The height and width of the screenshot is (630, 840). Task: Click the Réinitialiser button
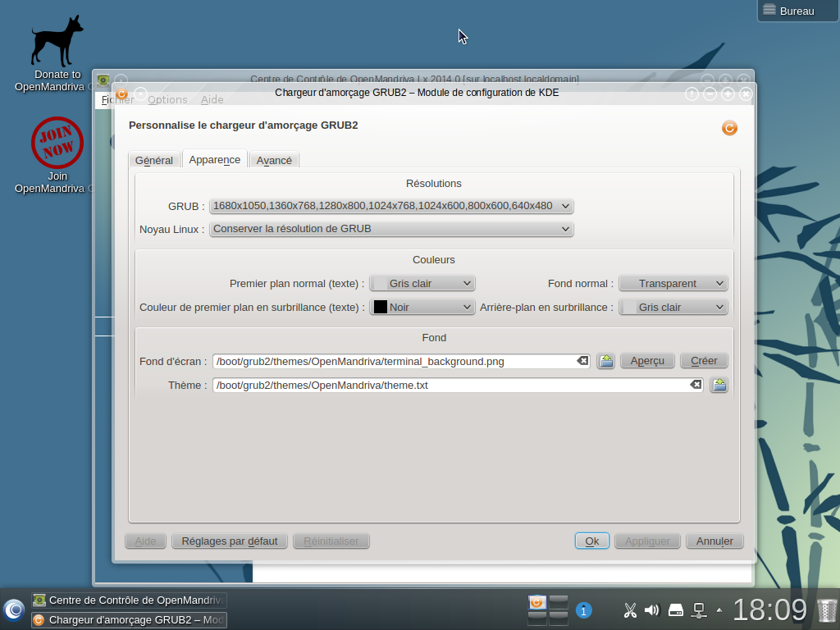tap(331, 541)
